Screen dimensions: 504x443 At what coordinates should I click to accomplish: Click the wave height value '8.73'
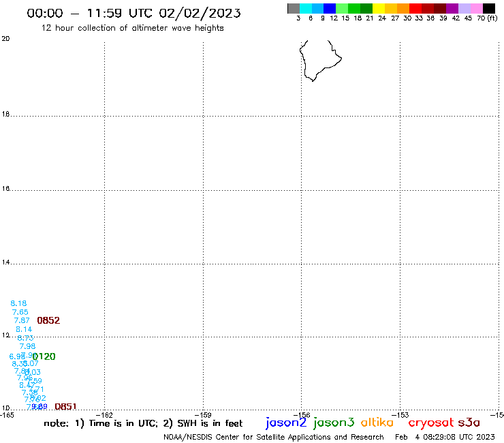pyautogui.click(x=25, y=338)
